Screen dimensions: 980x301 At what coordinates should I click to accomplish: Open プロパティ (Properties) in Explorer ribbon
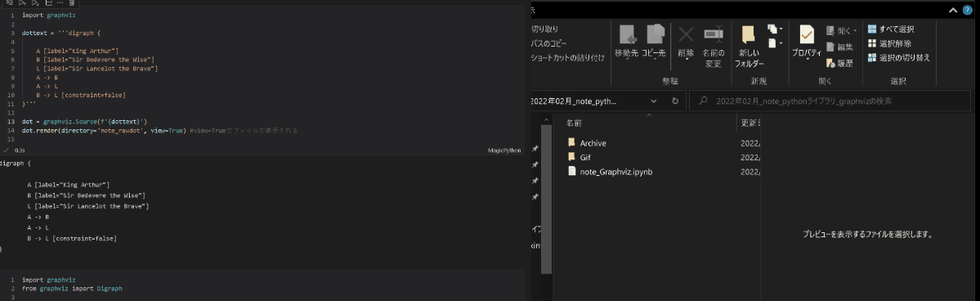pyautogui.click(x=806, y=35)
